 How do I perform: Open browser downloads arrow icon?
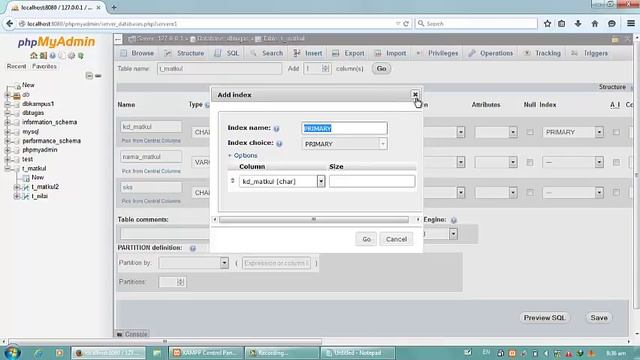[x=578, y=24]
